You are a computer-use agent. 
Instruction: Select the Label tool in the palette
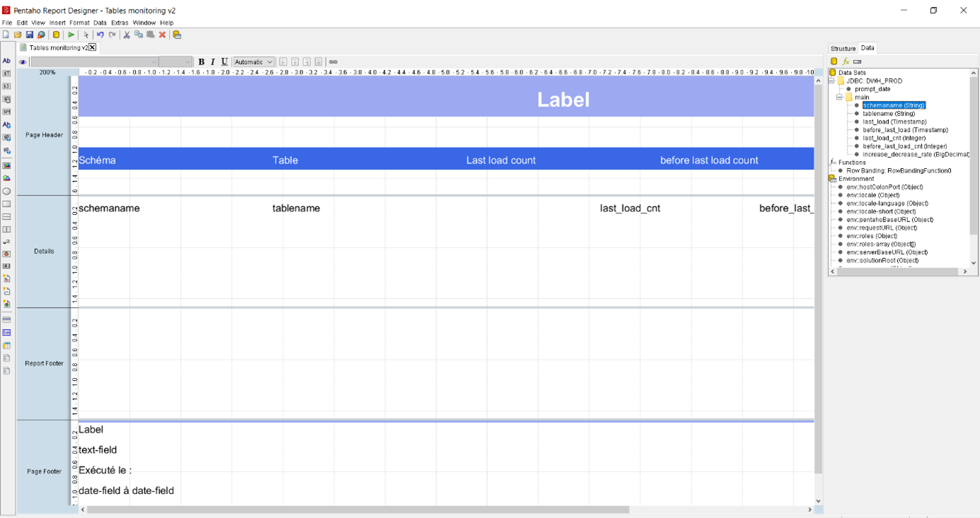(x=7, y=61)
